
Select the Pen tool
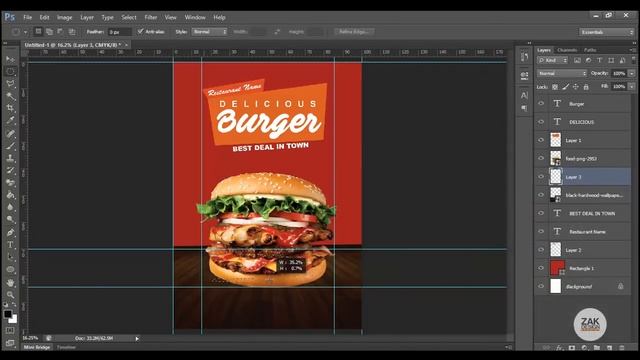tap(10, 232)
